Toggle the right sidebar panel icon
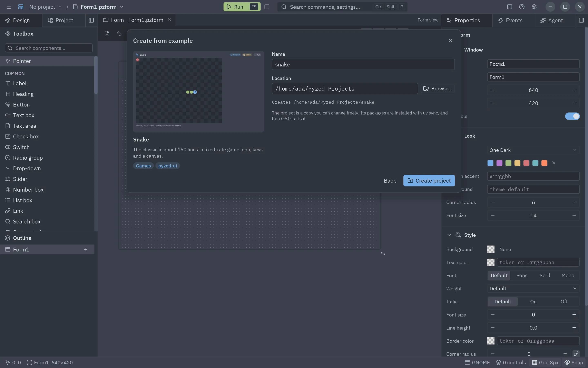 coord(581,20)
